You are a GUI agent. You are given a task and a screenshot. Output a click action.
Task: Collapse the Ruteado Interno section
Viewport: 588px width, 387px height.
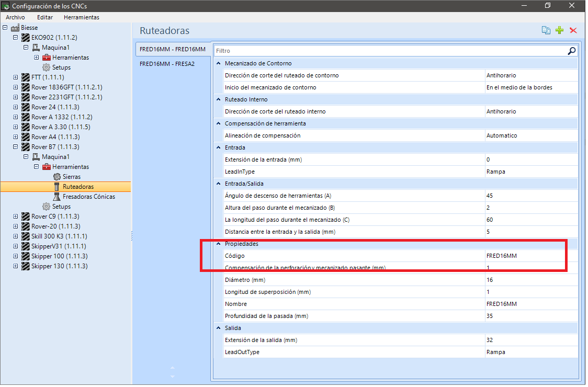(219, 99)
